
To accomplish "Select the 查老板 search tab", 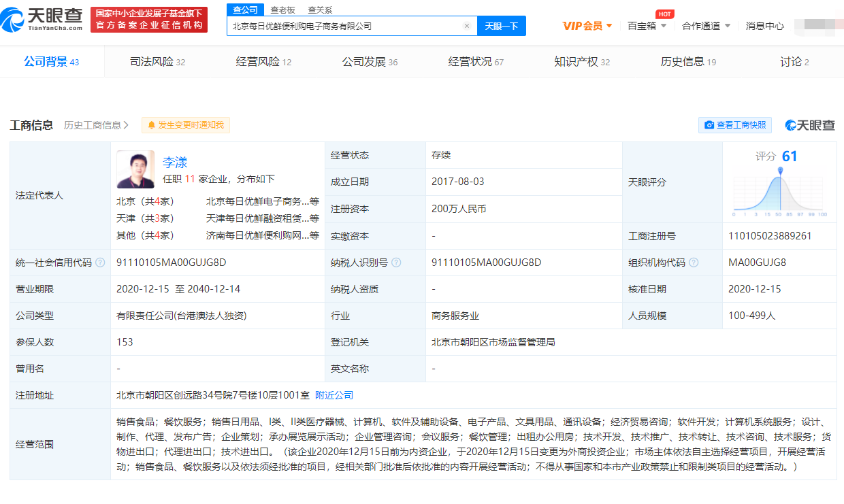I will [x=282, y=10].
